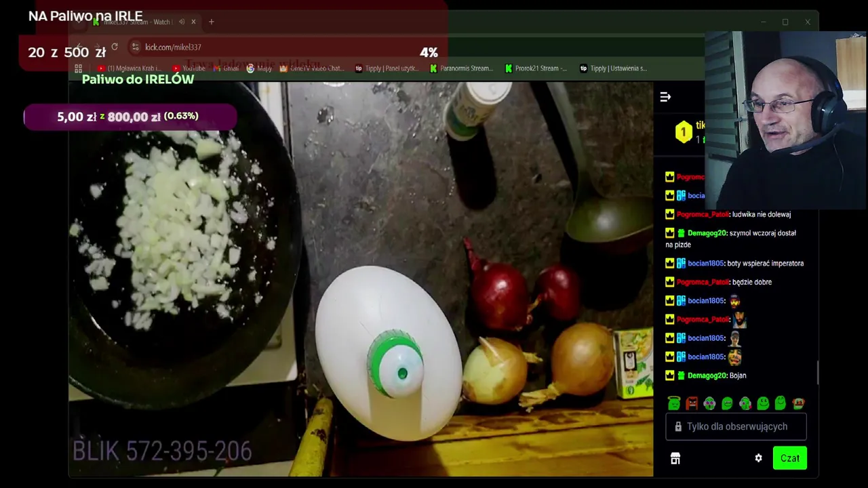Open Pogromca_Patoli profile from 'będzie dobre' message

pyautogui.click(x=703, y=282)
